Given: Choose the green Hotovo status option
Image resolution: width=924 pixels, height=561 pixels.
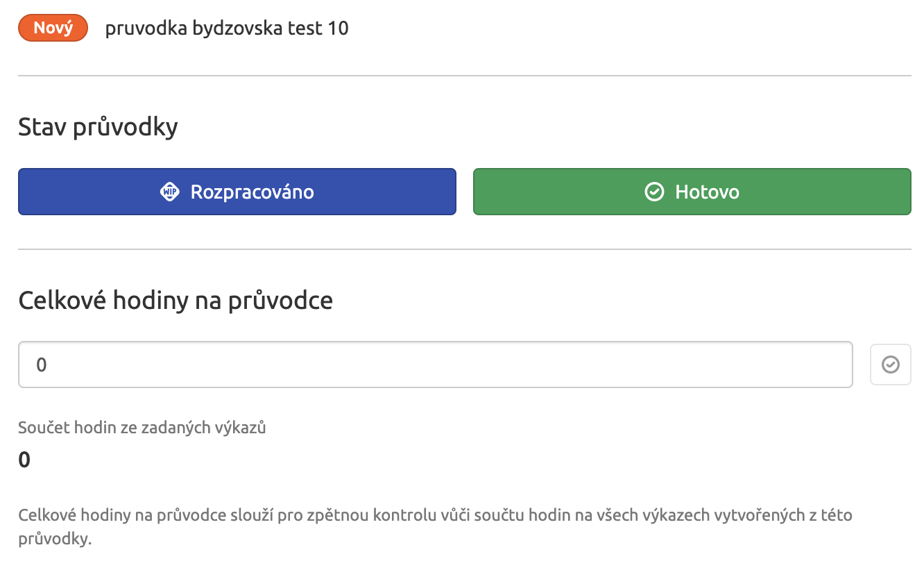Looking at the screenshot, I should point(692,192).
